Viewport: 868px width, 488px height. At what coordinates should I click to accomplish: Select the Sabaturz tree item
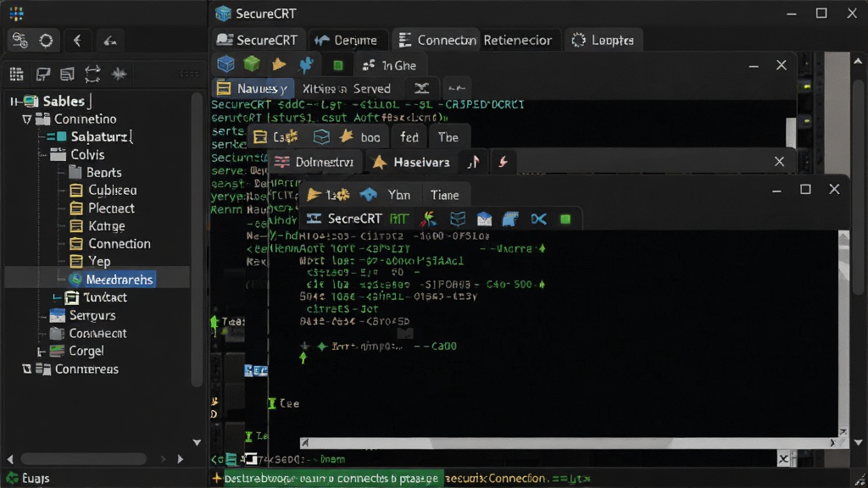tap(102, 136)
